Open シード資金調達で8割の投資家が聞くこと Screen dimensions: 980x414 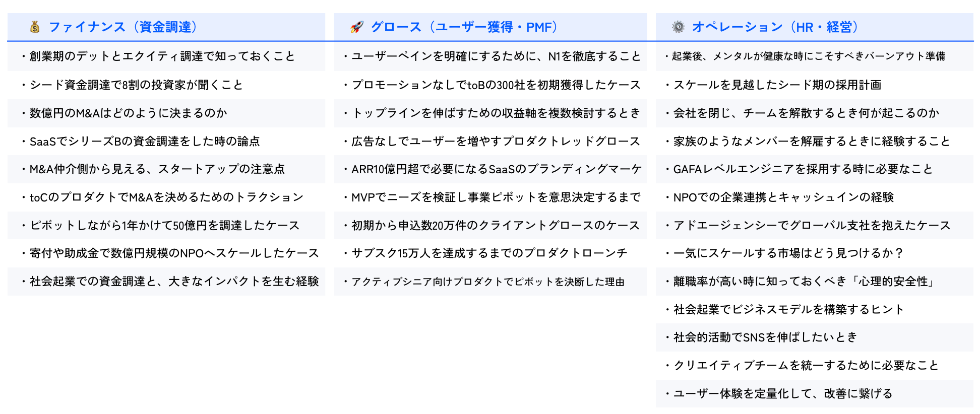coord(166,85)
